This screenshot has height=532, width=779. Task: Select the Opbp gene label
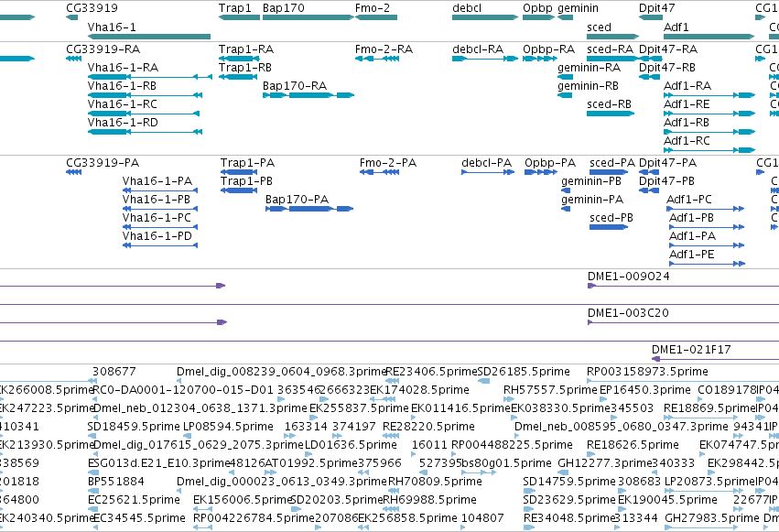coord(537,8)
